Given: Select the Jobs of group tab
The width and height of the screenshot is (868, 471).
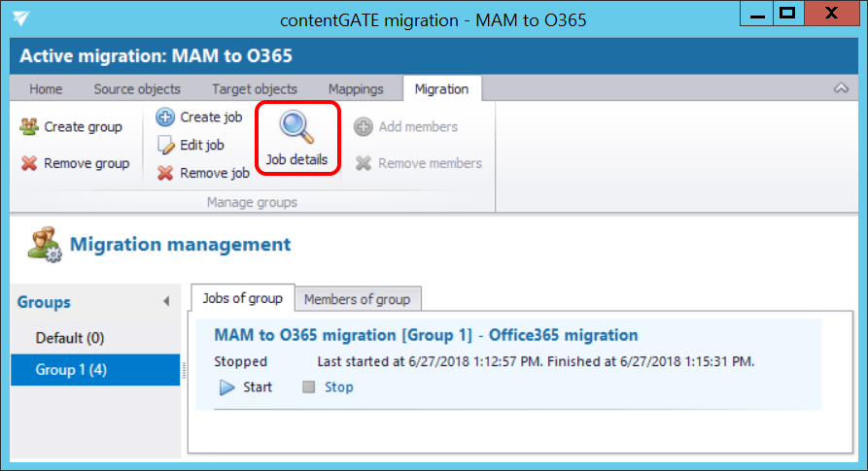Looking at the screenshot, I should point(241,298).
